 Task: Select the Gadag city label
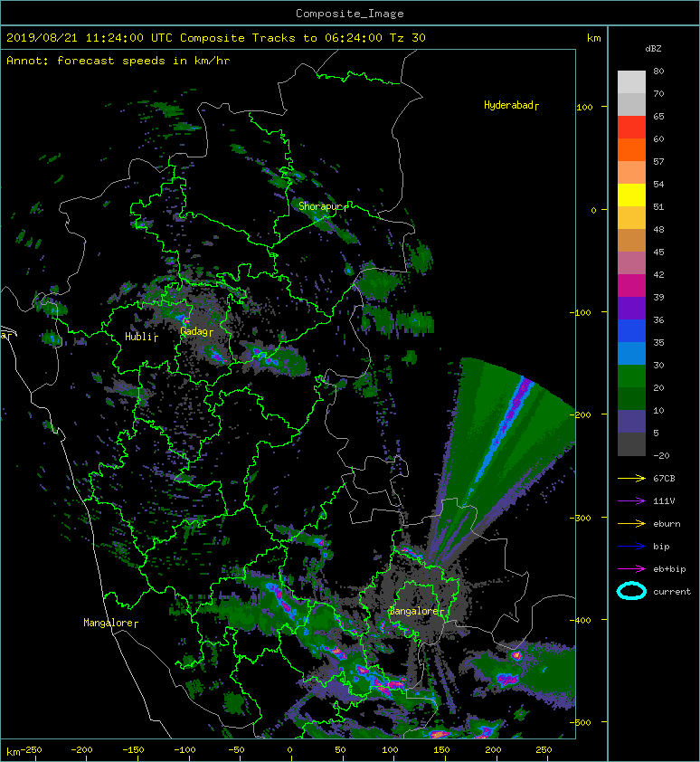[194, 331]
